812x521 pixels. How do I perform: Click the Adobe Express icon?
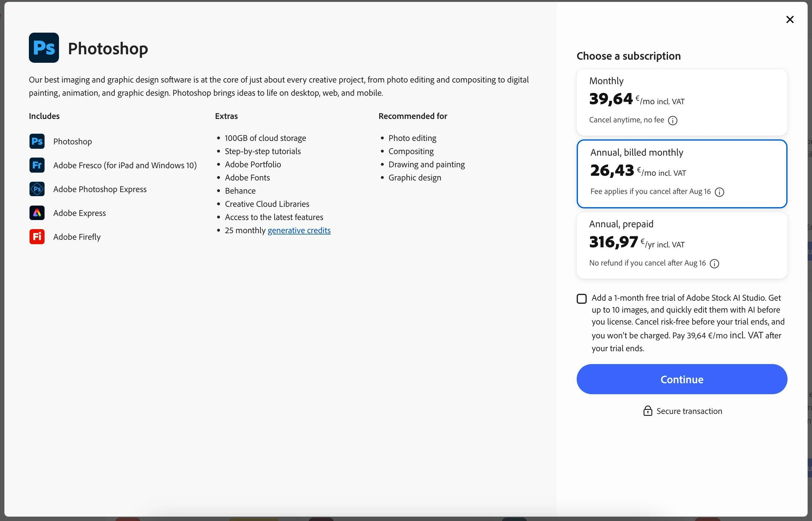(x=37, y=213)
